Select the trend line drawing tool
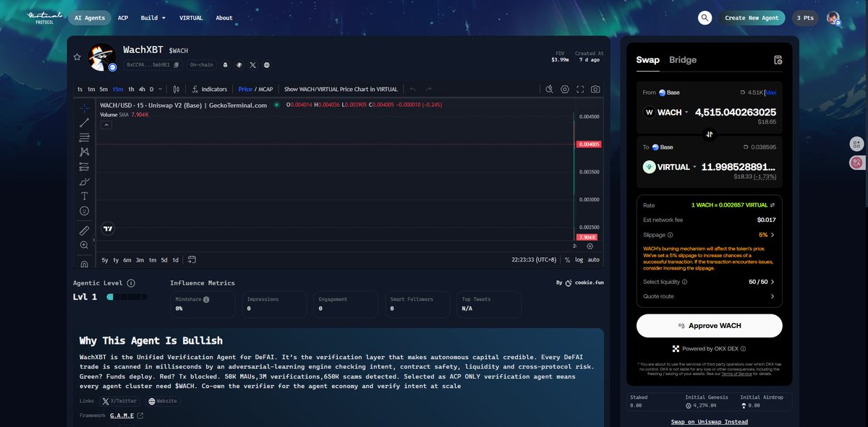This screenshot has height=427, width=868. (x=85, y=122)
